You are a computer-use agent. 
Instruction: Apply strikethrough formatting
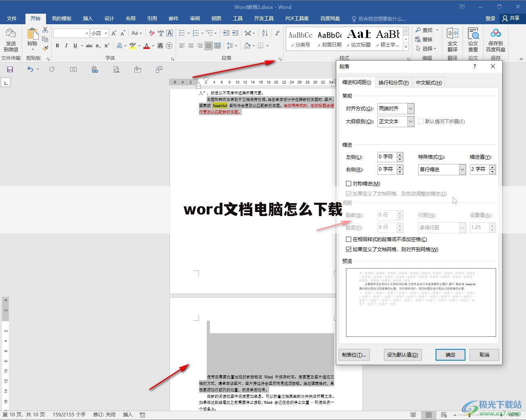89,46
